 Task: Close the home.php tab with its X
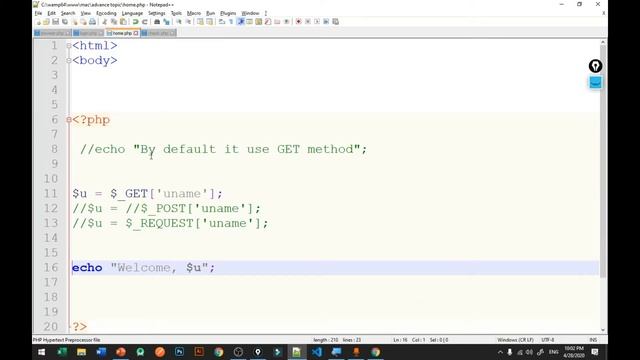pos(136,33)
